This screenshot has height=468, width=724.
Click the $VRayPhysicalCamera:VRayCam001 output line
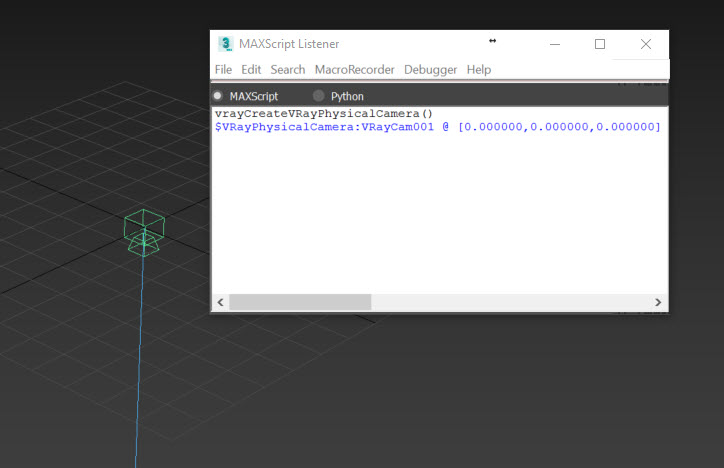click(438, 127)
